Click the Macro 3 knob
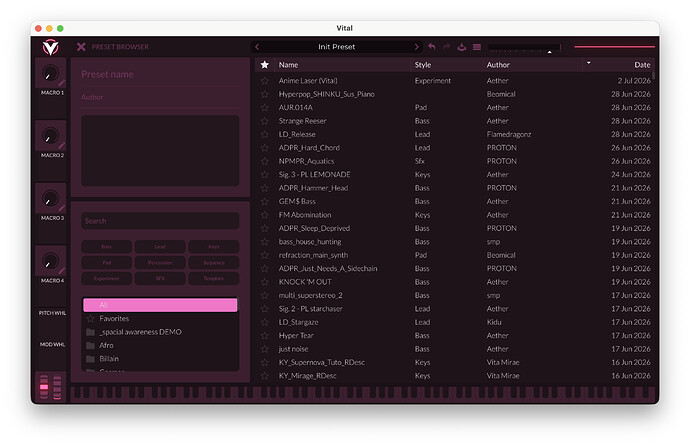This screenshot has width=690, height=444. pos(50,198)
